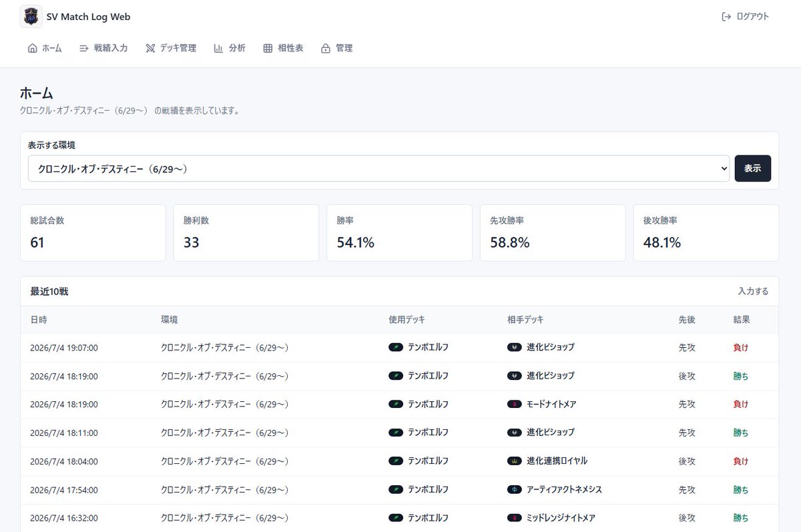
Task: Open the 戦績入力 tab
Action: point(103,48)
